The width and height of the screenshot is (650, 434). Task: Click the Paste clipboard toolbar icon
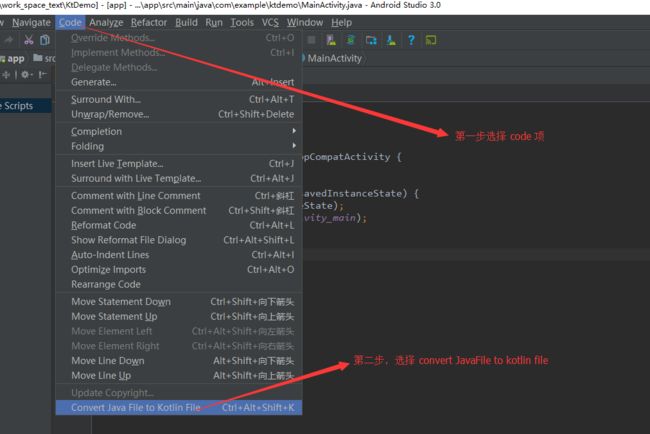pos(45,40)
